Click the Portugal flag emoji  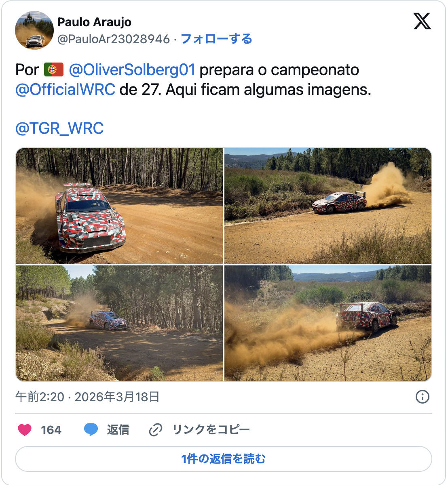click(54, 70)
